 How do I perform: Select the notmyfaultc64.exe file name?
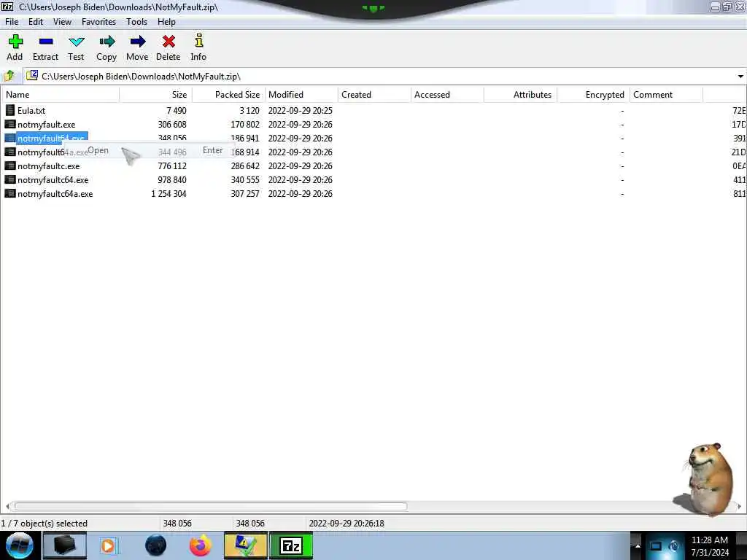pyautogui.click(x=53, y=179)
